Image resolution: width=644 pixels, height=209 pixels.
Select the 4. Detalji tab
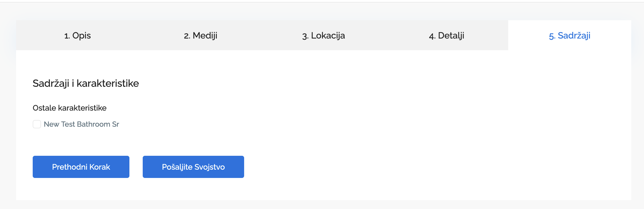pos(446,35)
